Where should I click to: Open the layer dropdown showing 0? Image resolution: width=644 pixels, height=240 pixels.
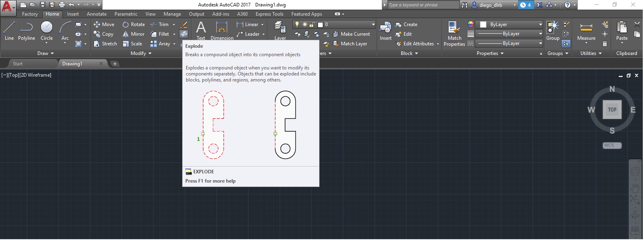click(334, 24)
